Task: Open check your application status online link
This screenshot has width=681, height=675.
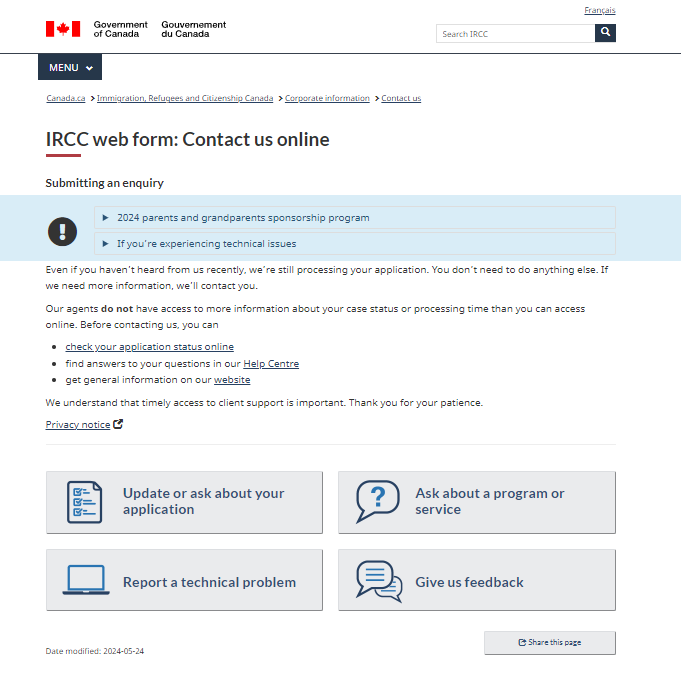Action: tap(149, 347)
